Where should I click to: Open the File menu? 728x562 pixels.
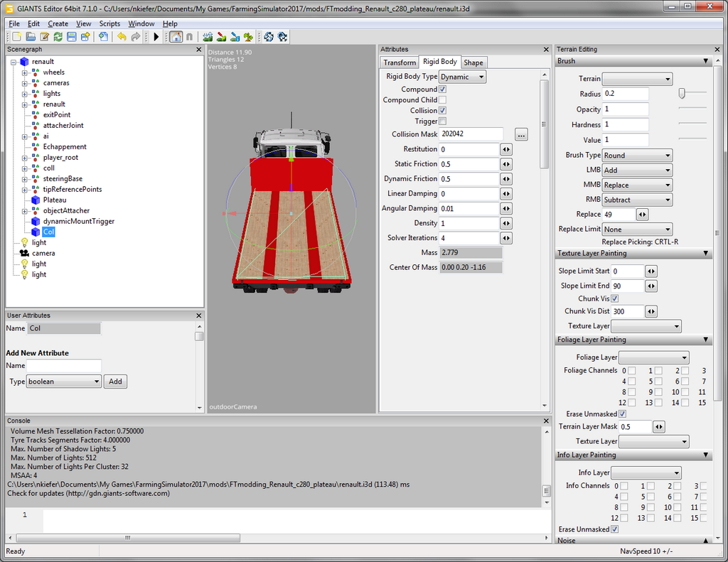(14, 23)
